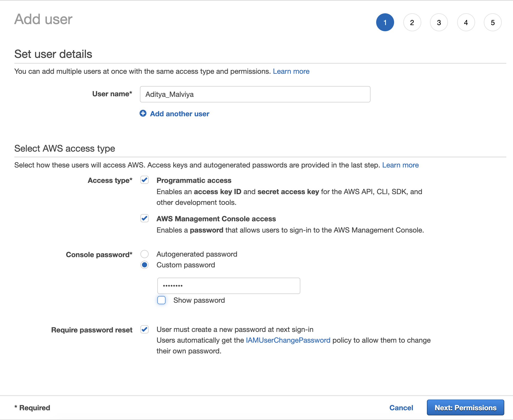
Task: Go to wizard step 5
Action: point(493,22)
